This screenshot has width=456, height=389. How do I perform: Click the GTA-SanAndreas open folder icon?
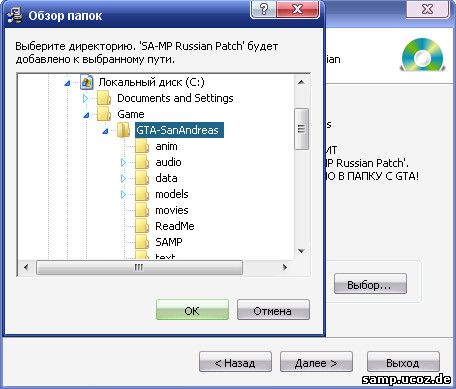[123, 130]
